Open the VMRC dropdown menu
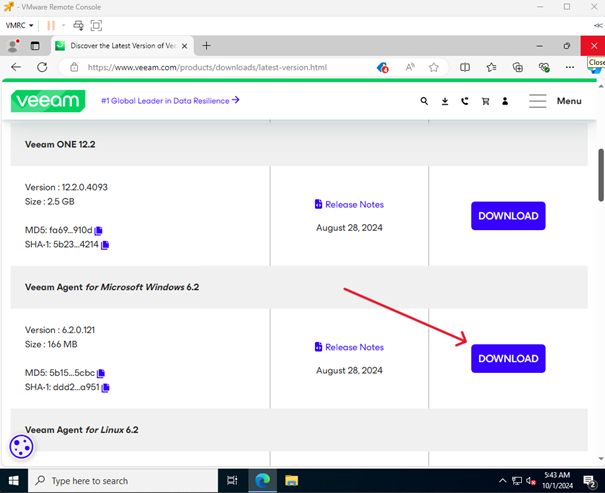This screenshot has height=493, width=605. coord(19,25)
